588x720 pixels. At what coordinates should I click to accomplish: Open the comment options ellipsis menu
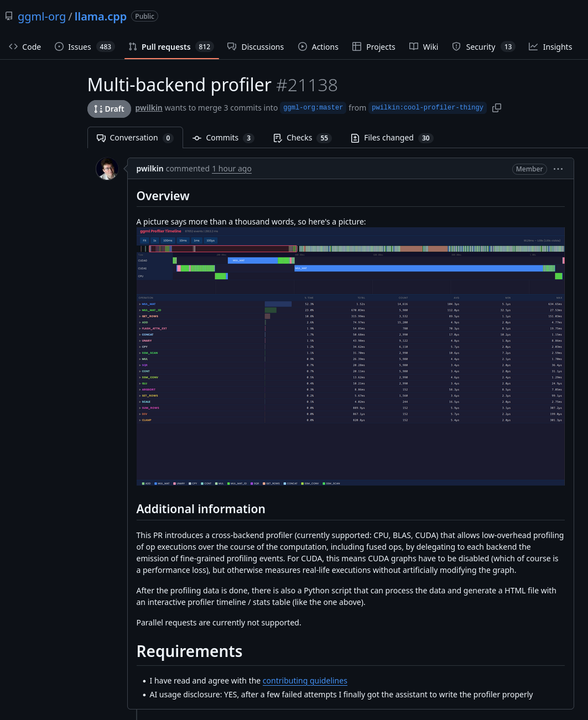[x=558, y=169]
